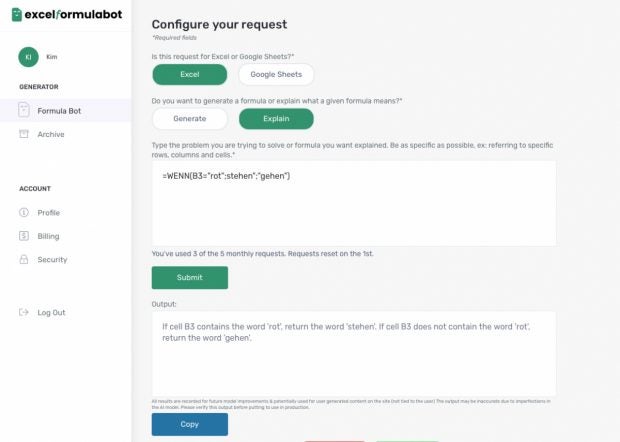
Task: Go to the Profile page
Action: click(x=49, y=213)
